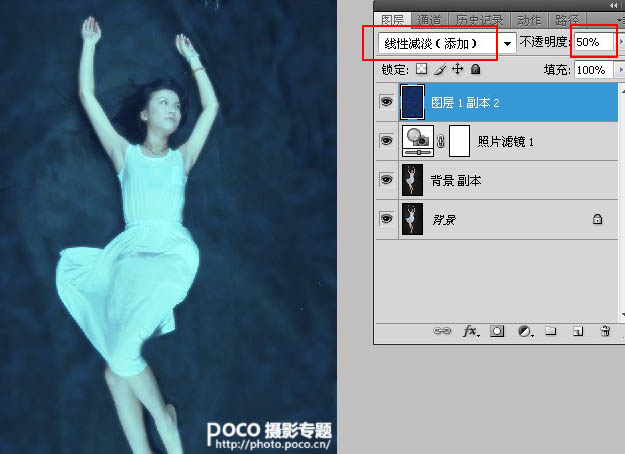
Task: Click the opacity field showing 50%
Action: tap(593, 42)
